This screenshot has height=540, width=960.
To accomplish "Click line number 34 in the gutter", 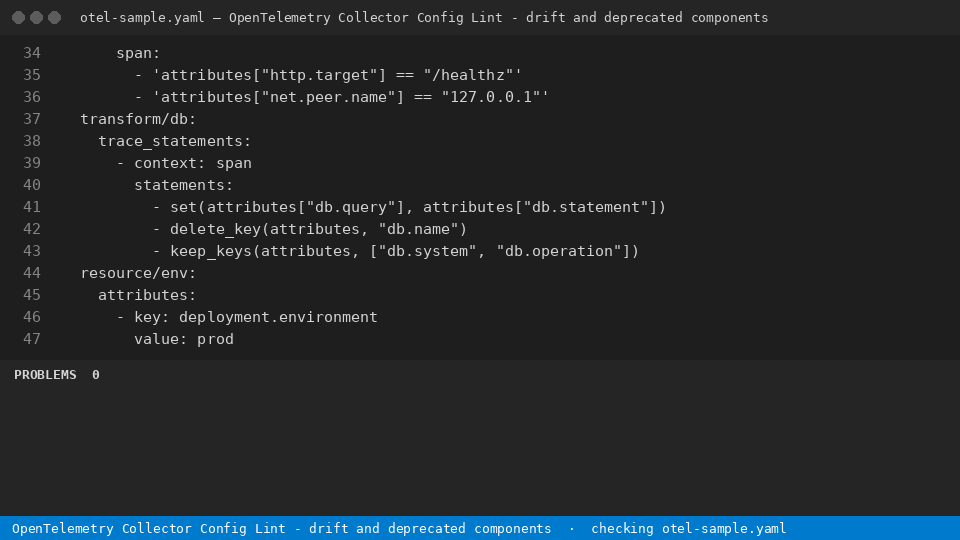I will click(32, 53).
